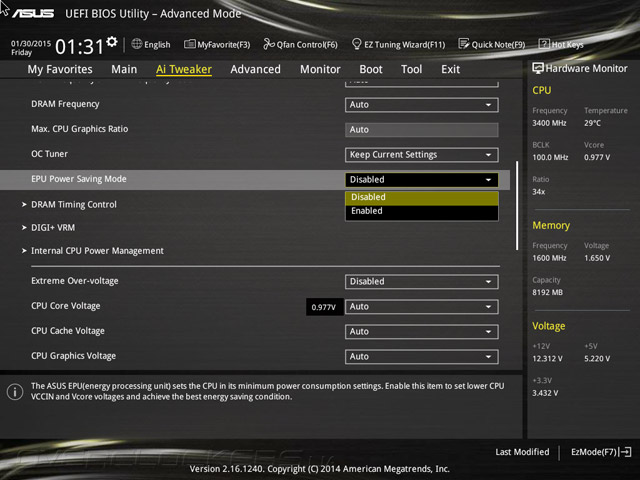Click the Exit tab
This screenshot has height=480, width=640.
pos(450,69)
